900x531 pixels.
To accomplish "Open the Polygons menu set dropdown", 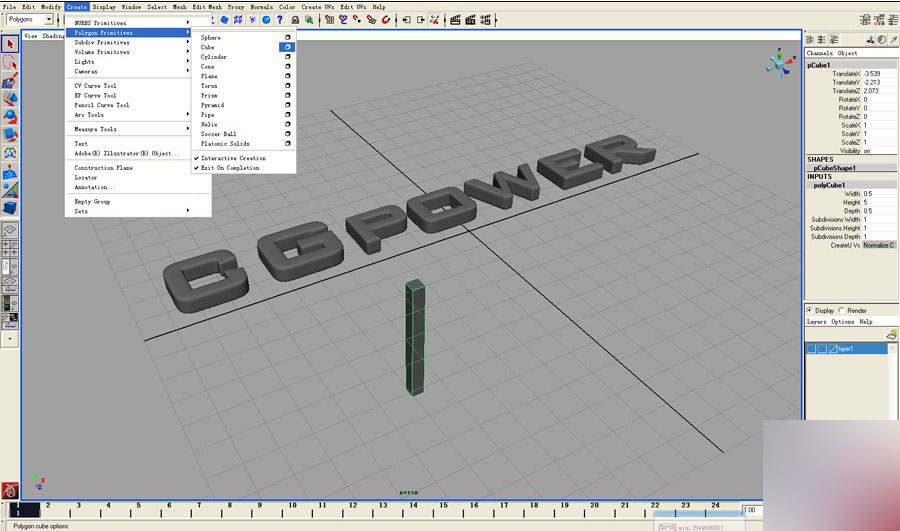I will [x=31, y=19].
